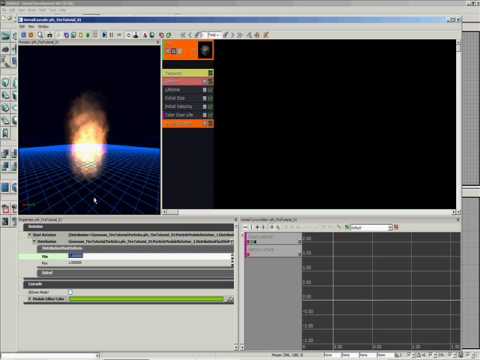Click the Min value input field

pos(149,256)
